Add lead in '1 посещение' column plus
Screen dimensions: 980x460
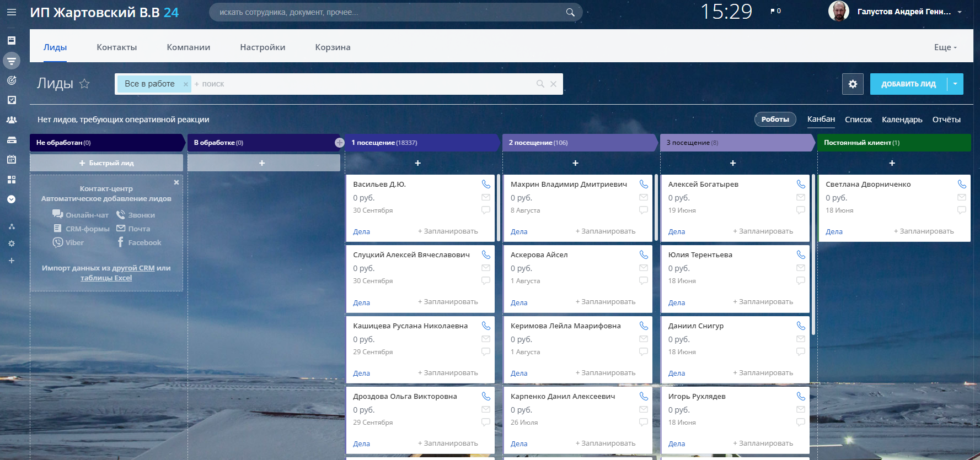(x=418, y=163)
